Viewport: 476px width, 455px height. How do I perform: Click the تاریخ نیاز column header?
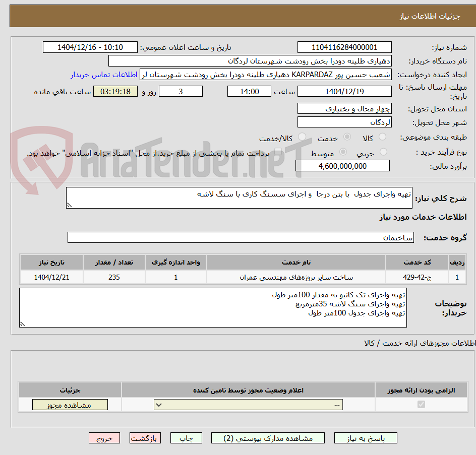pos(51,263)
